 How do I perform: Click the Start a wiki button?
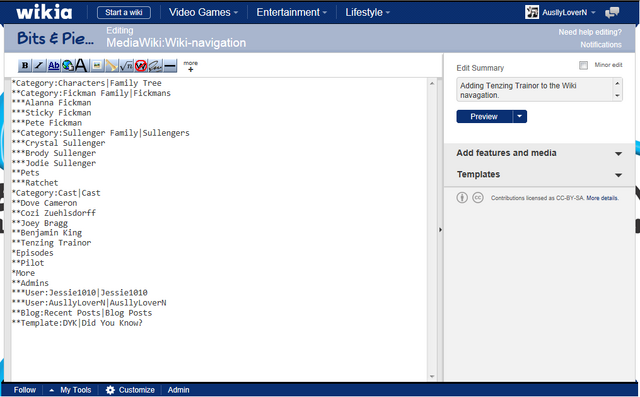coord(124,12)
